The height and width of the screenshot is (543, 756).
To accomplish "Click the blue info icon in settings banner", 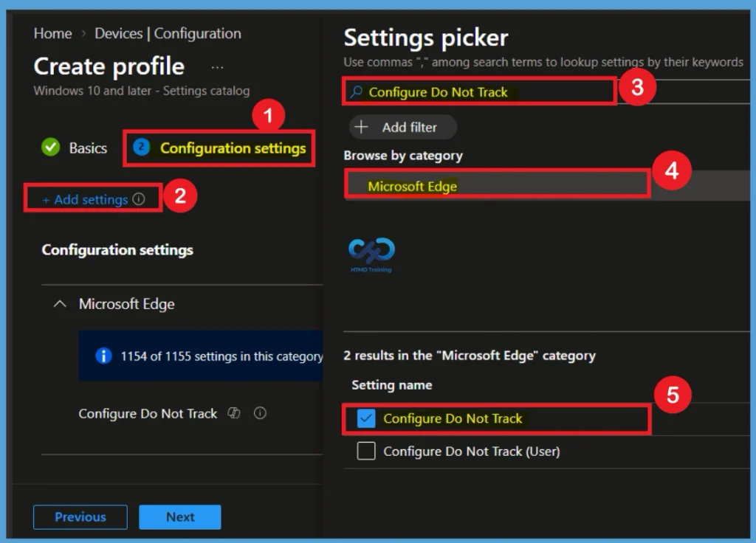I will tap(103, 356).
